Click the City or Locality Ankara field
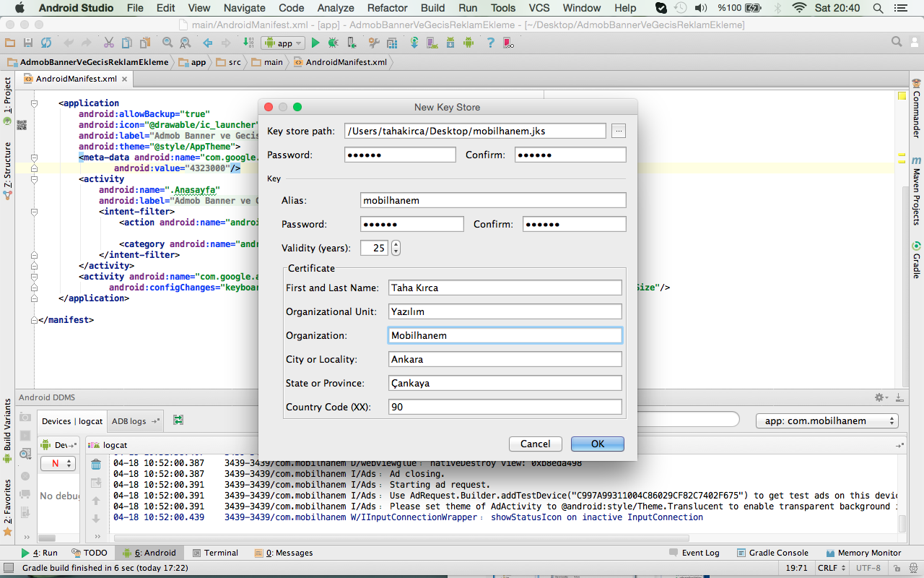The height and width of the screenshot is (578, 924). 505,359
